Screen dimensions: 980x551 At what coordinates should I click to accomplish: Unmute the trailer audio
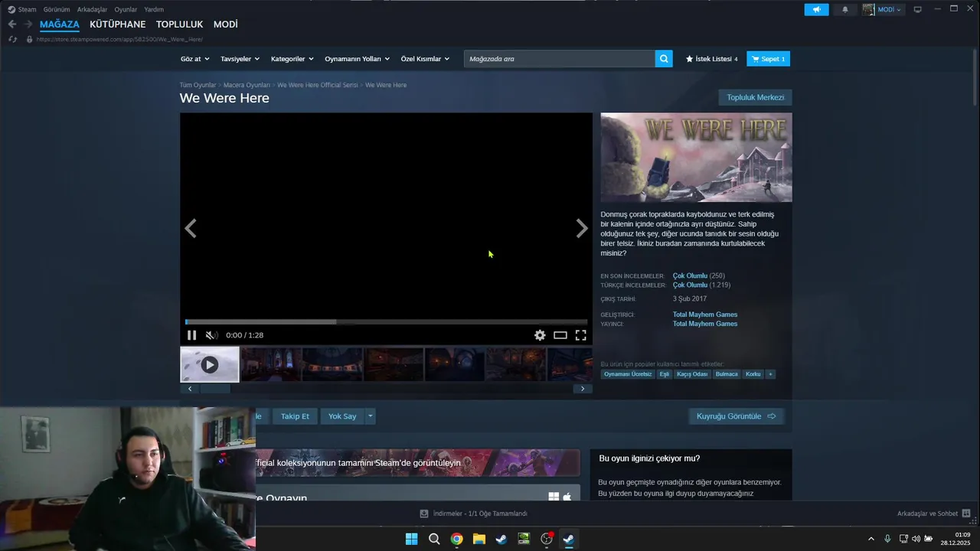(x=211, y=335)
